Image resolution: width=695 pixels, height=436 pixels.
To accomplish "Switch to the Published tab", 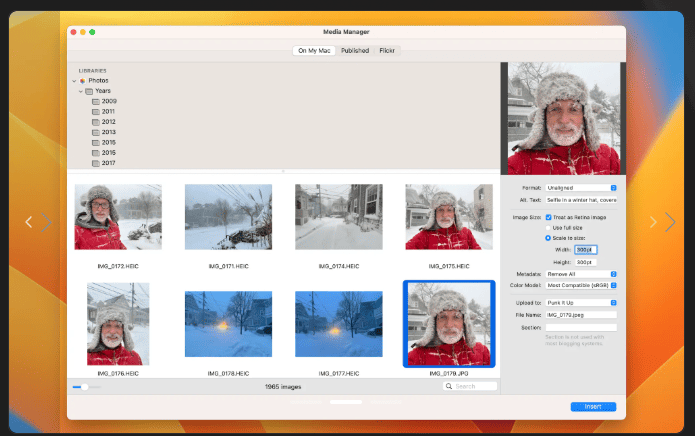I will pos(355,51).
